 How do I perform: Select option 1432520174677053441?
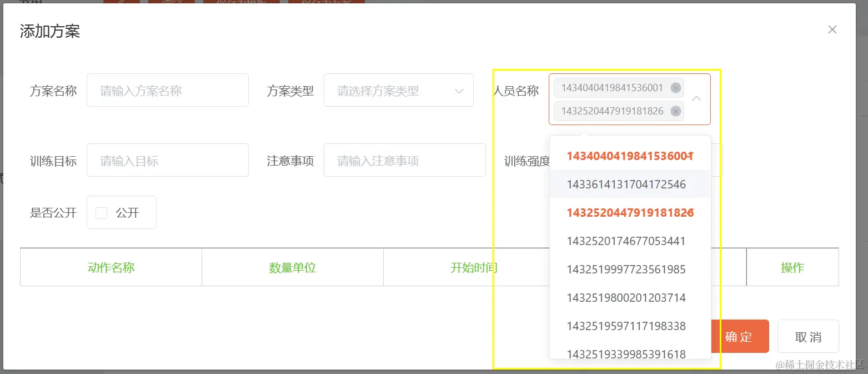630,241
